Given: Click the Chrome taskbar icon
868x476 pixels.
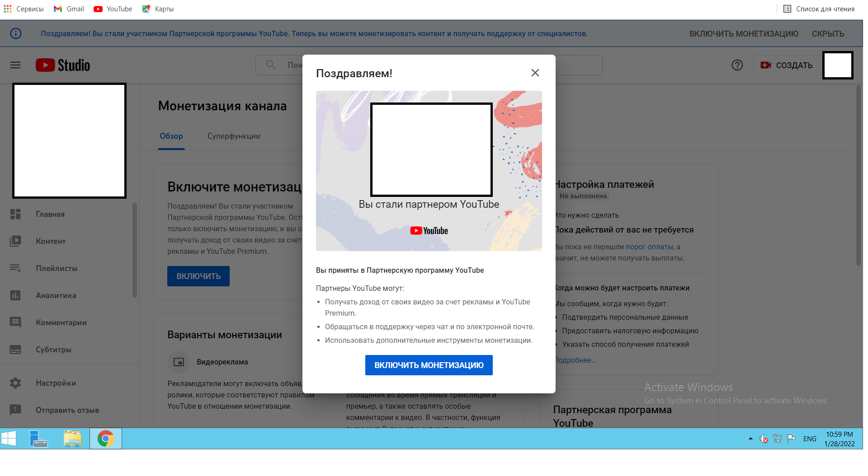Looking at the screenshot, I should pyautogui.click(x=106, y=439).
